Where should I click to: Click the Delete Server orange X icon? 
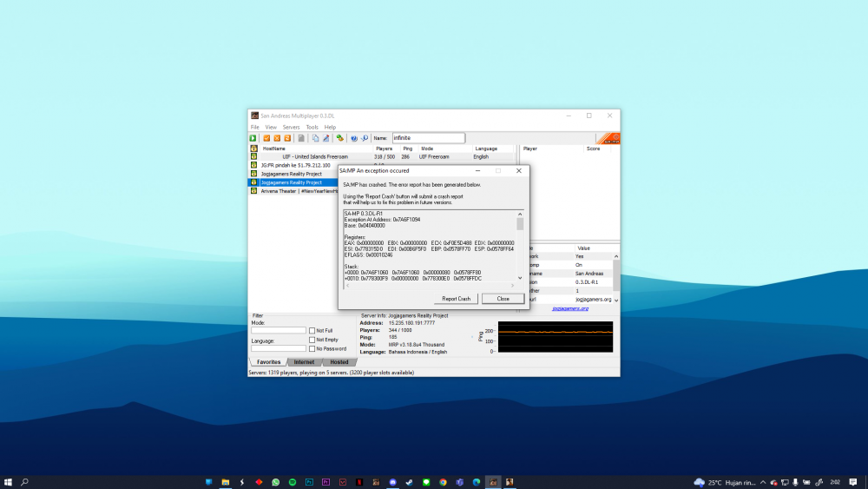point(277,138)
